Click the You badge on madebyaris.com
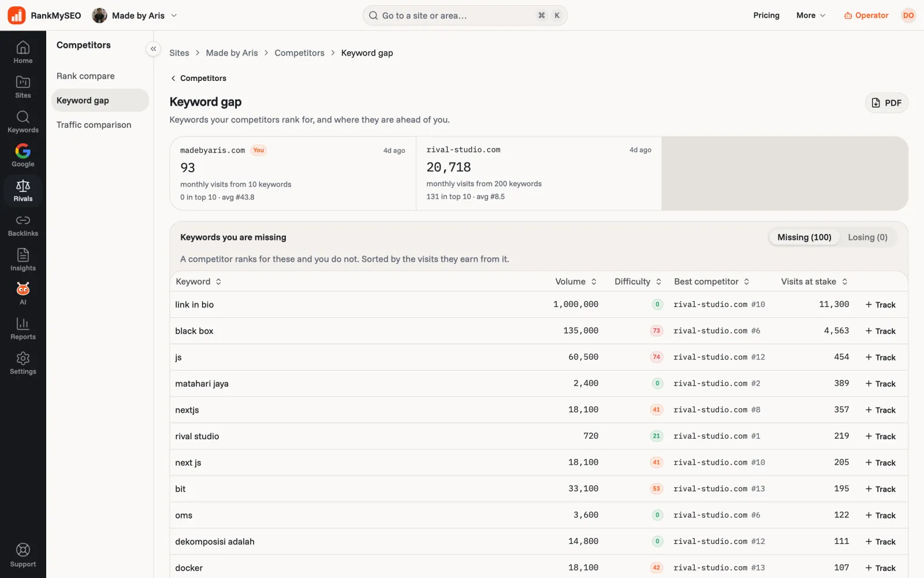924x578 pixels. [259, 150]
